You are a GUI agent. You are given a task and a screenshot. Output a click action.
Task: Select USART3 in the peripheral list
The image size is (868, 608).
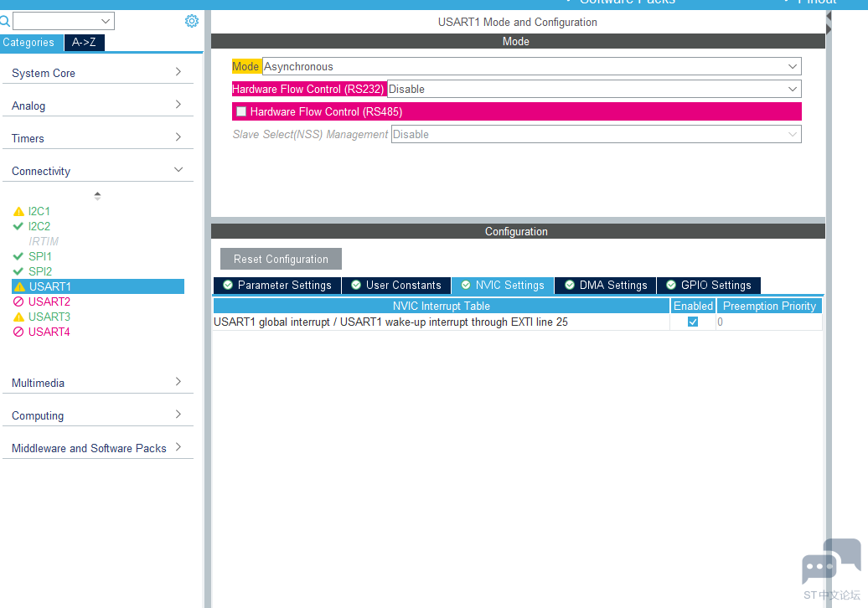(49, 317)
